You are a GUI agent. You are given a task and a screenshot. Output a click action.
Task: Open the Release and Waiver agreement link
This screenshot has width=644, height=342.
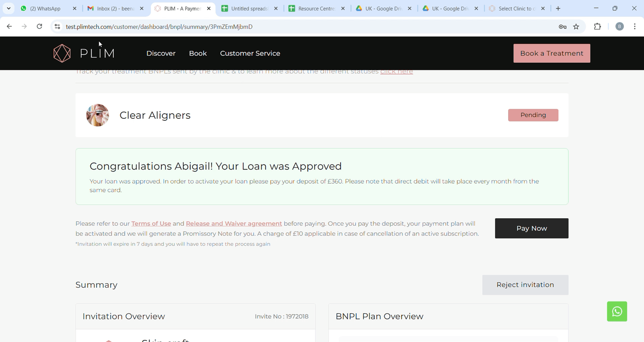click(234, 223)
